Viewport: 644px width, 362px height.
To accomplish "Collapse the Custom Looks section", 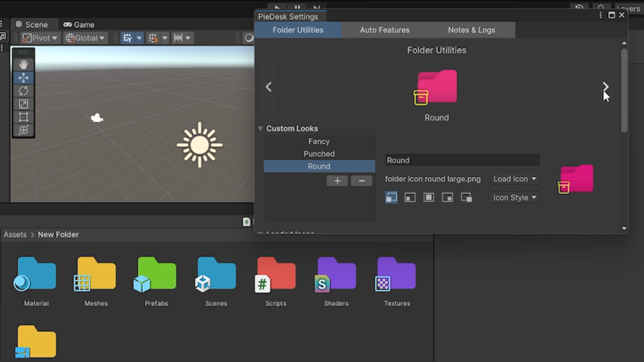I will pyautogui.click(x=260, y=129).
